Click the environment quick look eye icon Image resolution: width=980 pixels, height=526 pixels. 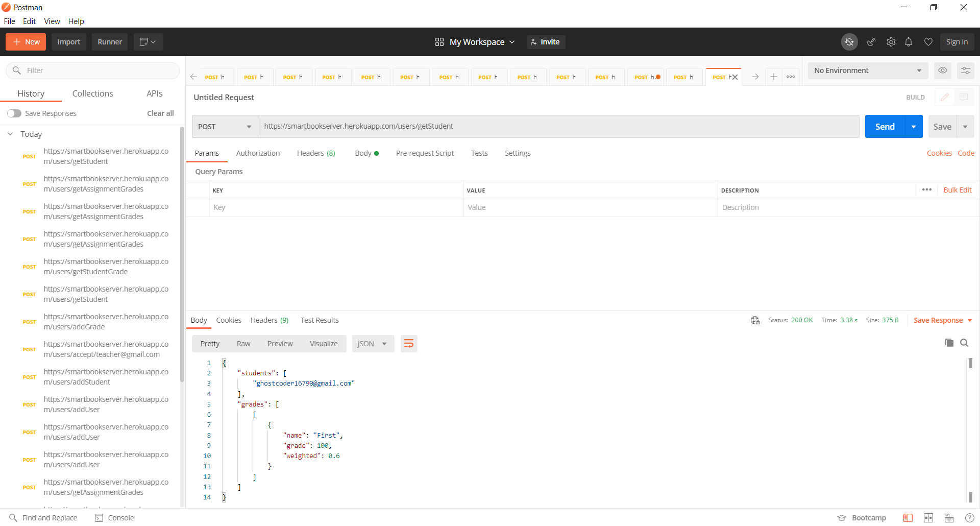[x=943, y=70]
